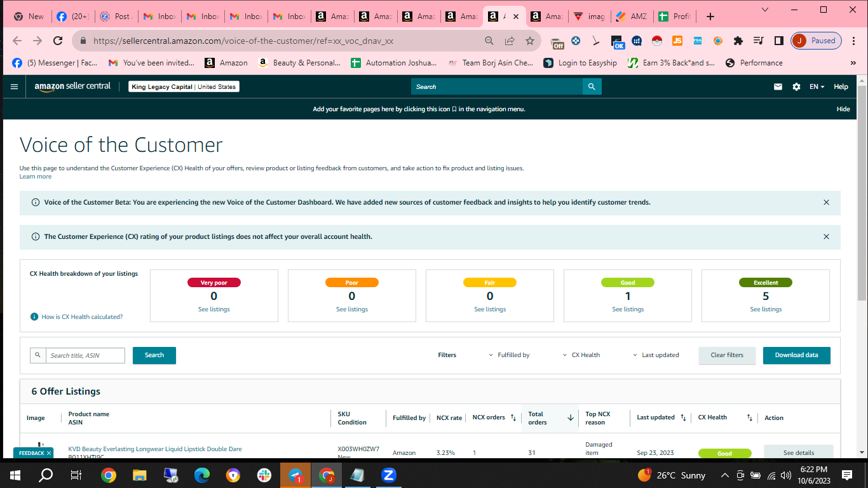This screenshot has width=868, height=488.
Task: Reload the page with the browser refresh icon
Action: pos(58,41)
